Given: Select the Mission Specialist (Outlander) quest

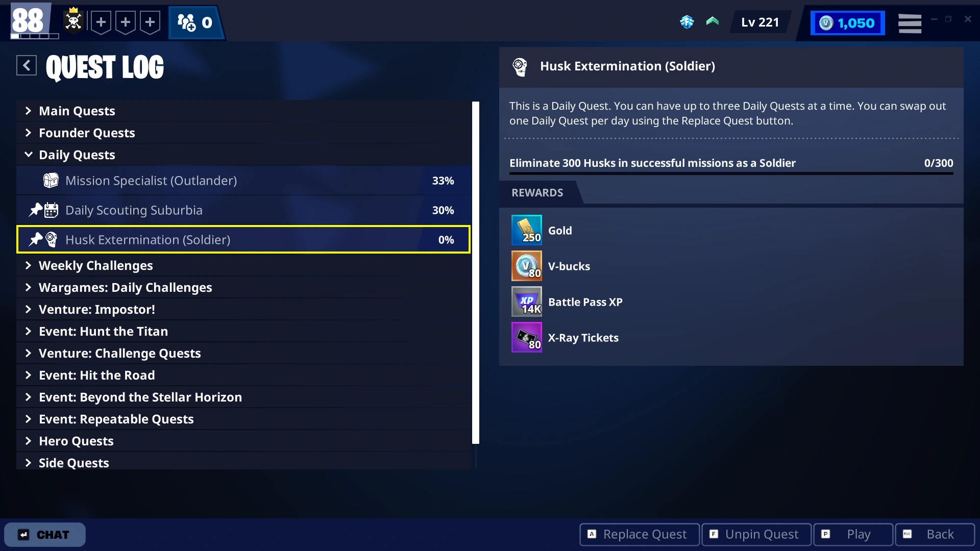Looking at the screenshot, I should coord(151,181).
